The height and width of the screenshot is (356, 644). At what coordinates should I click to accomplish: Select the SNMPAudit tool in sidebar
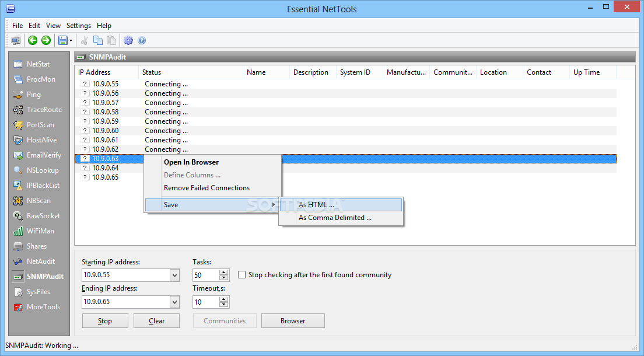(x=39, y=277)
